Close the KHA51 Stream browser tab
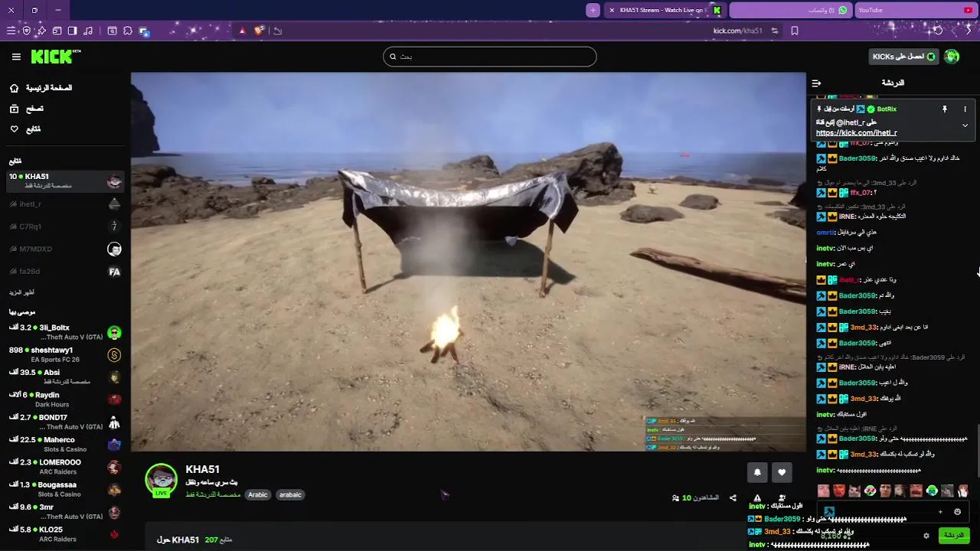The image size is (980, 551). coord(611,10)
